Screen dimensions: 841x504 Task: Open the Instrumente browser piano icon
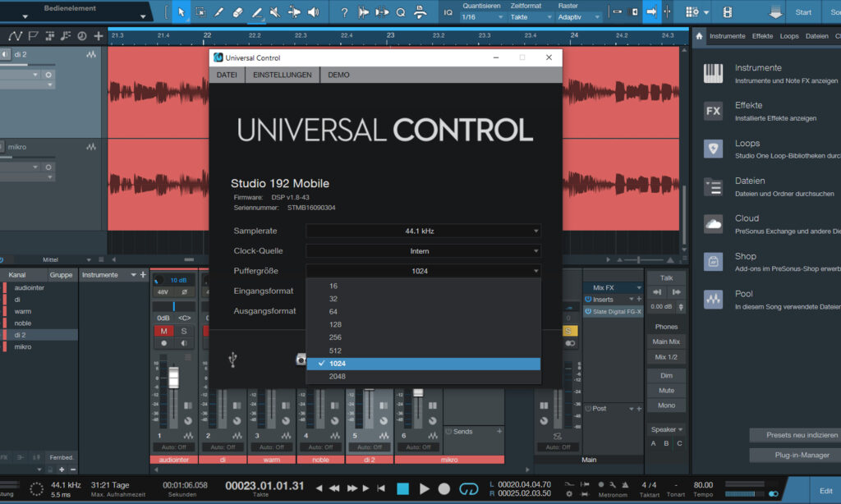(713, 73)
